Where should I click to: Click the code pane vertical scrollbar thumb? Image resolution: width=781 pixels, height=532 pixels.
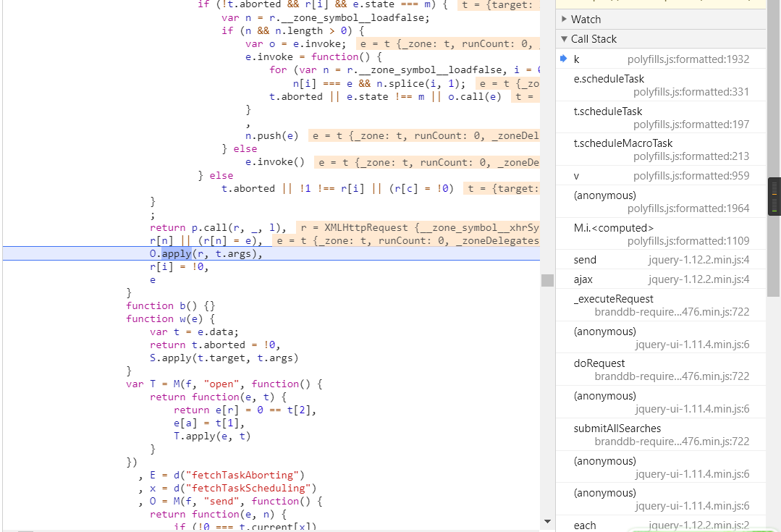pos(547,280)
